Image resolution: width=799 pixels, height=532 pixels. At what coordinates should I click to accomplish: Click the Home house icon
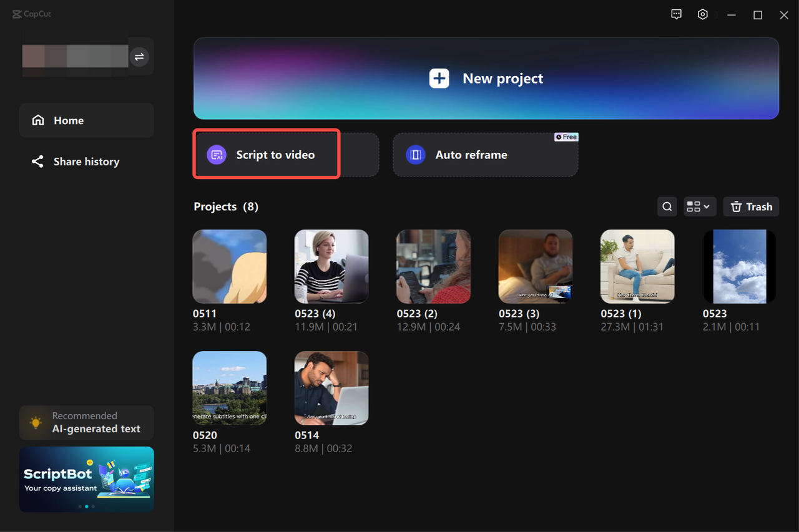pyautogui.click(x=38, y=120)
